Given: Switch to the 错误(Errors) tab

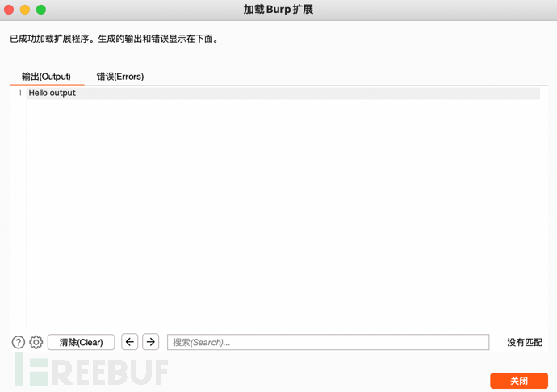Looking at the screenshot, I should point(120,77).
